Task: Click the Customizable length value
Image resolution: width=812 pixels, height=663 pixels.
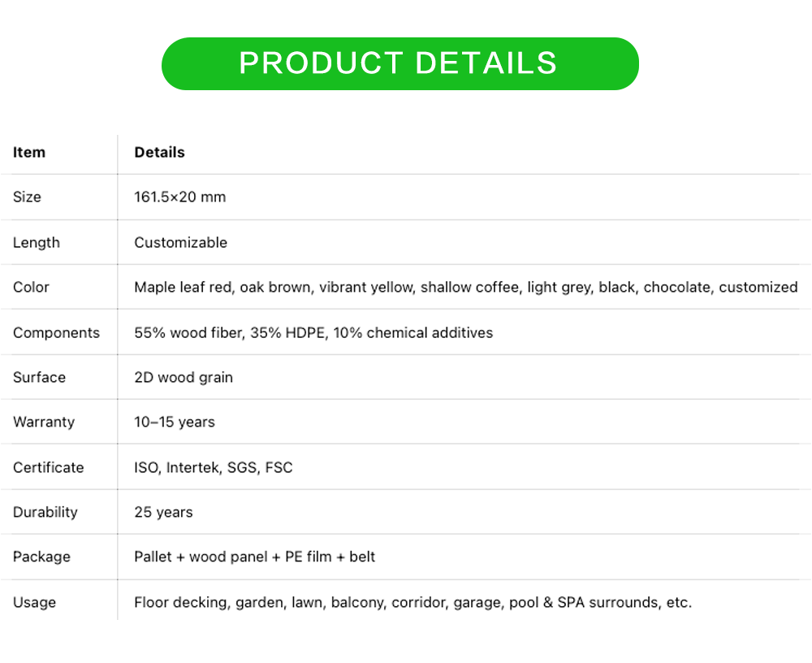Action: coord(180,243)
